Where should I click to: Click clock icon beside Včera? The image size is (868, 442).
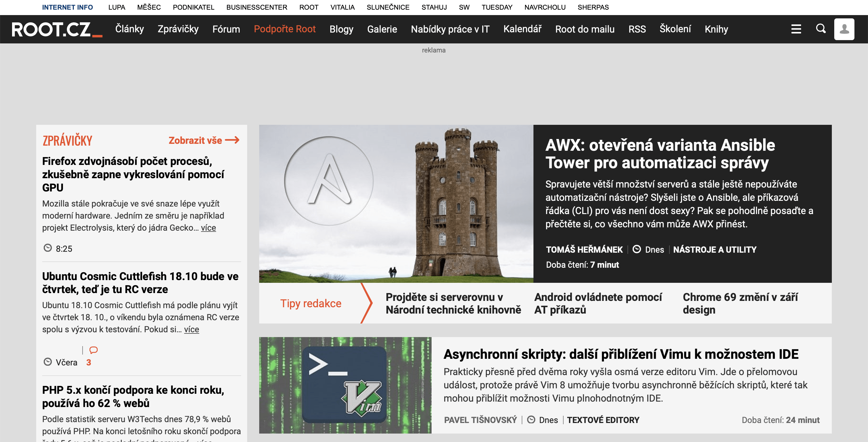tap(48, 362)
